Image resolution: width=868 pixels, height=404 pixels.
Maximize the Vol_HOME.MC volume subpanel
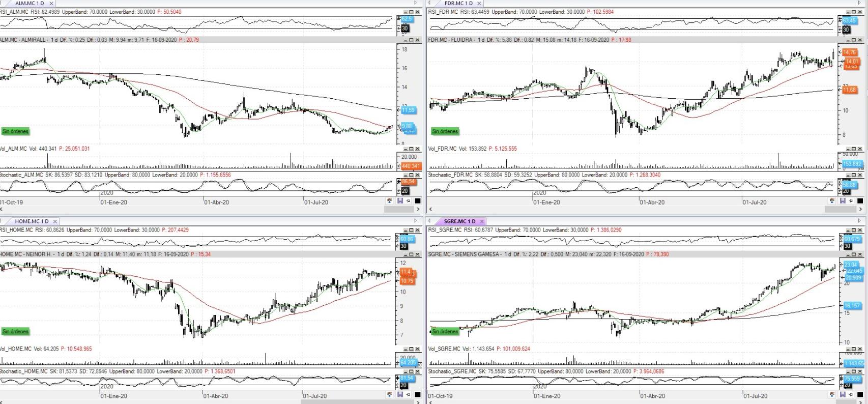pyautogui.click(x=411, y=349)
